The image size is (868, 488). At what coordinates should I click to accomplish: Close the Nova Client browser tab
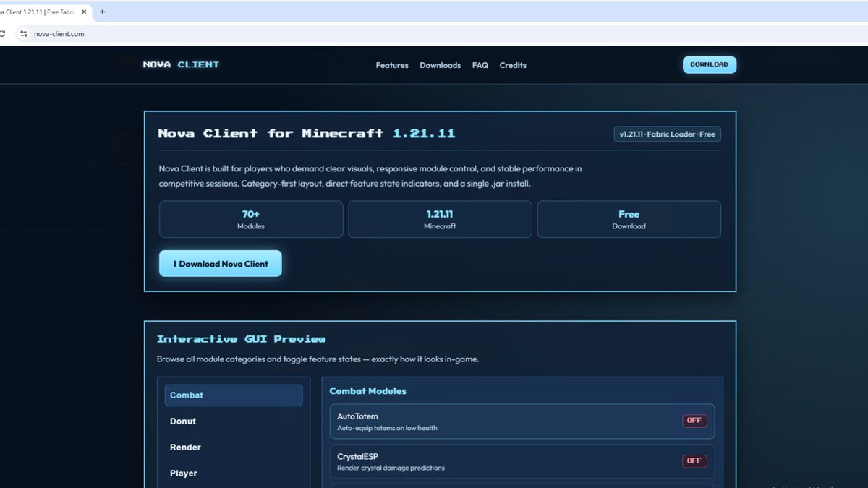pos(84,12)
